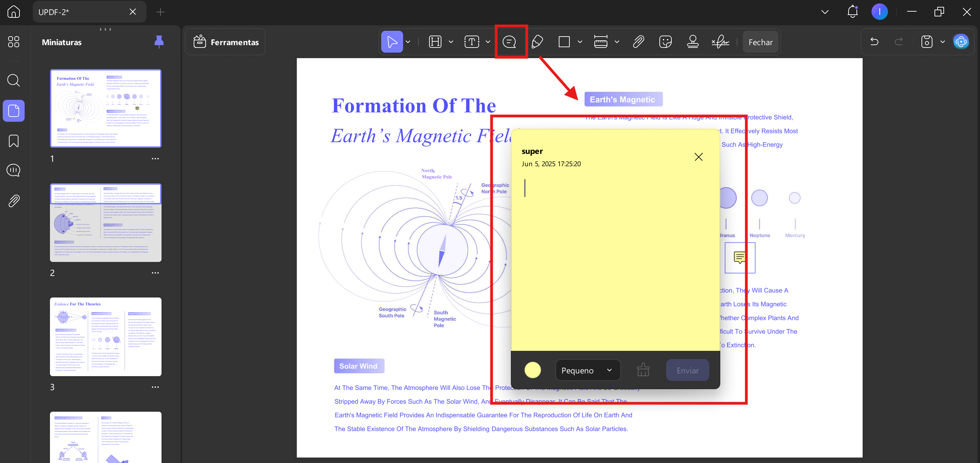This screenshot has width=980, height=463.
Task: Expand the shape tool dropdown
Action: point(580,42)
